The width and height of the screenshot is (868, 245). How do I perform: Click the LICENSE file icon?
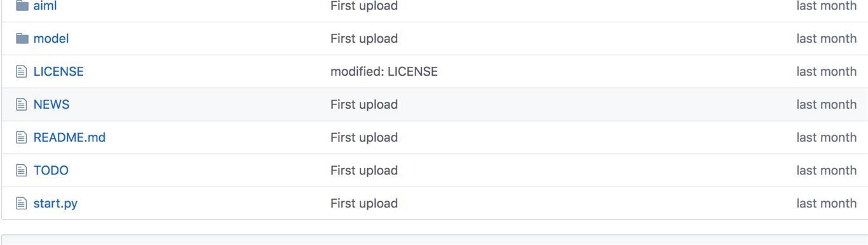coord(22,72)
